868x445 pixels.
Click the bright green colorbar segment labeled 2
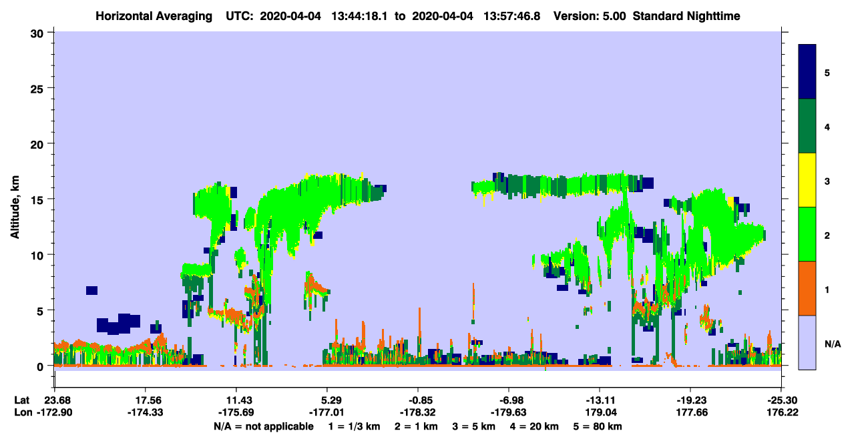coord(807,234)
